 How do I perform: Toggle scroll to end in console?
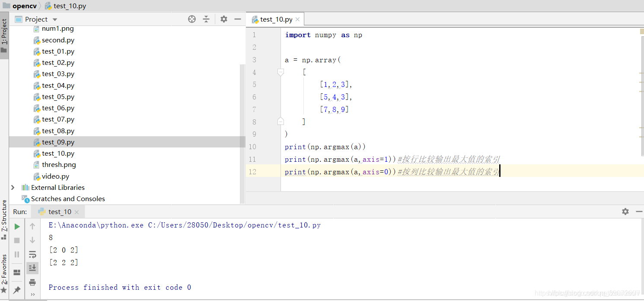32,268
